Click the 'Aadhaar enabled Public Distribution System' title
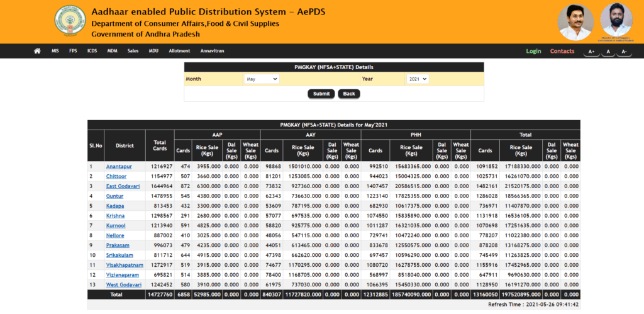This screenshot has height=314, width=644. coord(208,11)
